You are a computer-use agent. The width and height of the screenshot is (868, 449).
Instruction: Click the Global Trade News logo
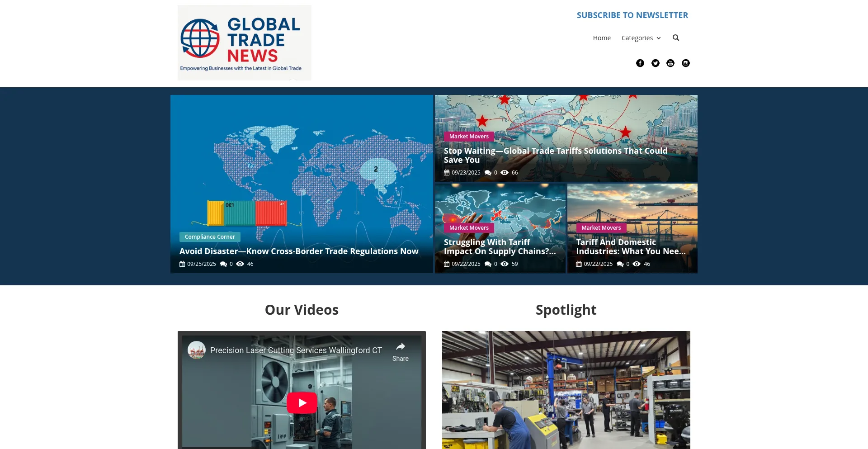coord(244,43)
